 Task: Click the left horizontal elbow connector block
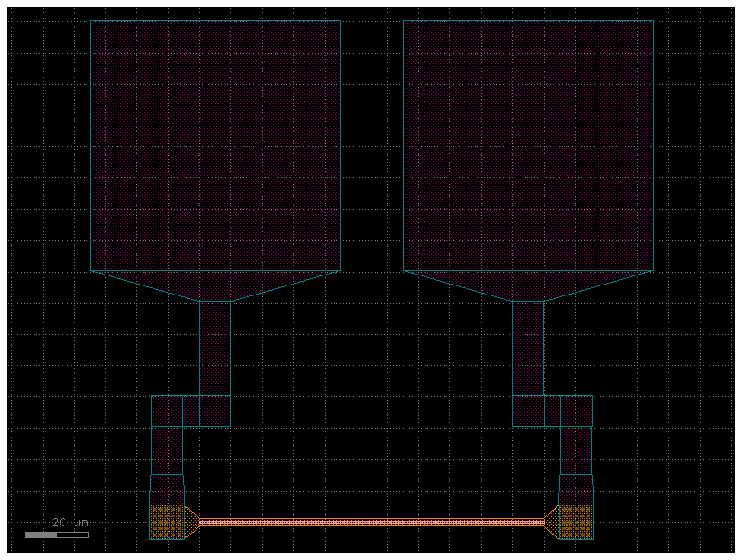[190, 411]
